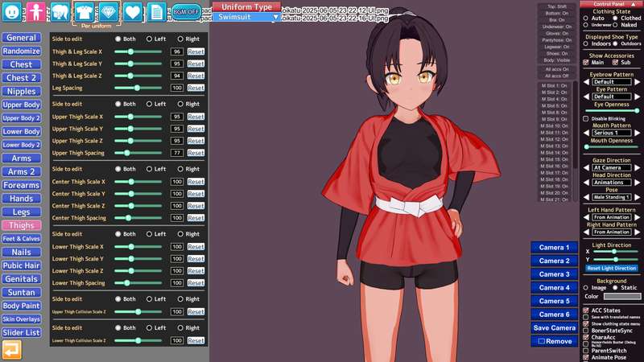Click Thigh & Leg Scale Z value field
Image resolution: width=644 pixels, height=362 pixels.
tap(176, 76)
